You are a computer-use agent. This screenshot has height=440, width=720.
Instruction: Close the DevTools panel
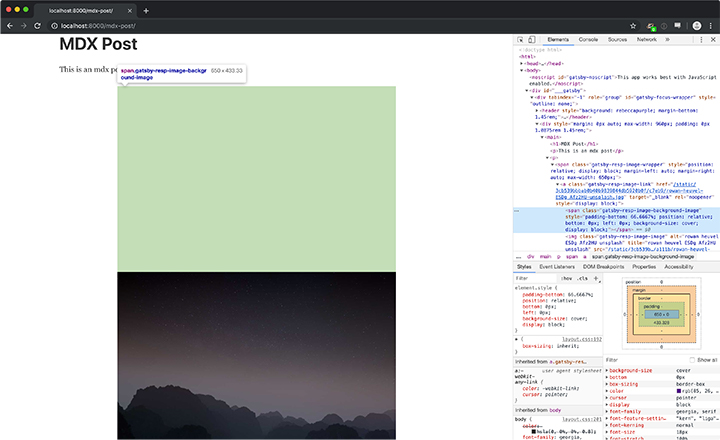pyautogui.click(x=713, y=40)
